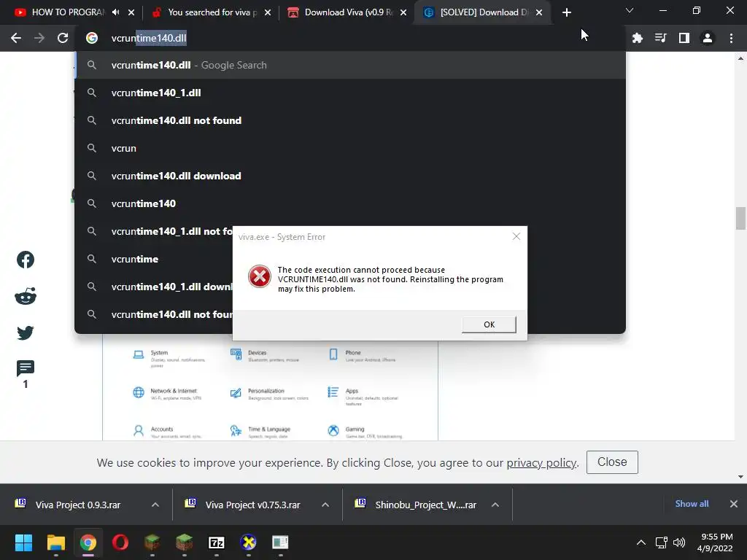
Task: Open the Chrome three-dot menu
Action: click(731, 38)
